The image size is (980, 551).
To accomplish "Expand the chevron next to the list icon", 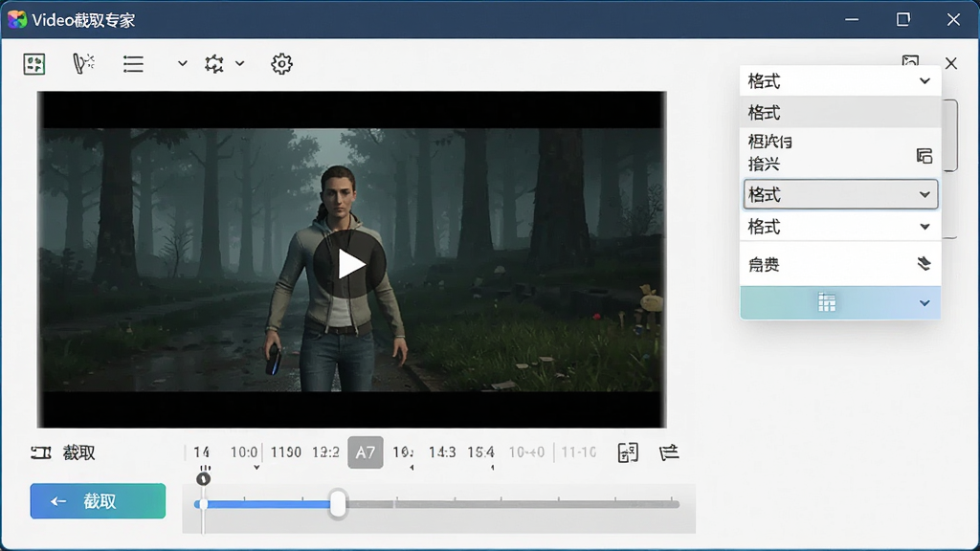I will pyautogui.click(x=182, y=63).
